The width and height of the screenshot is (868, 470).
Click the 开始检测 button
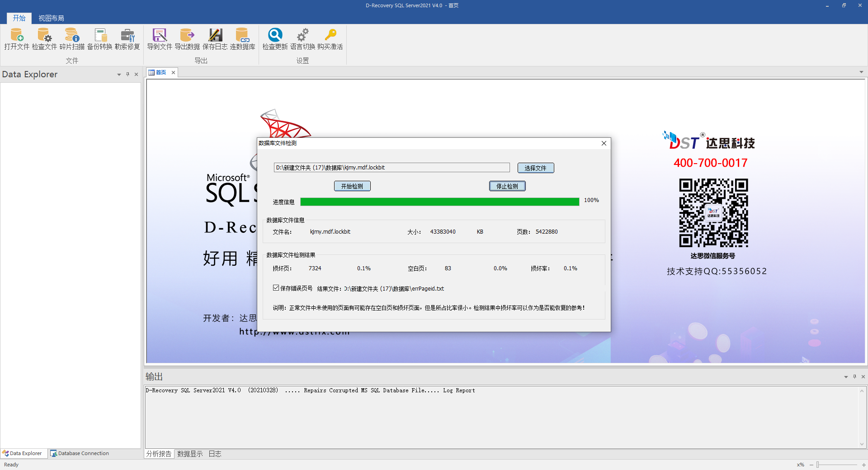(x=352, y=186)
